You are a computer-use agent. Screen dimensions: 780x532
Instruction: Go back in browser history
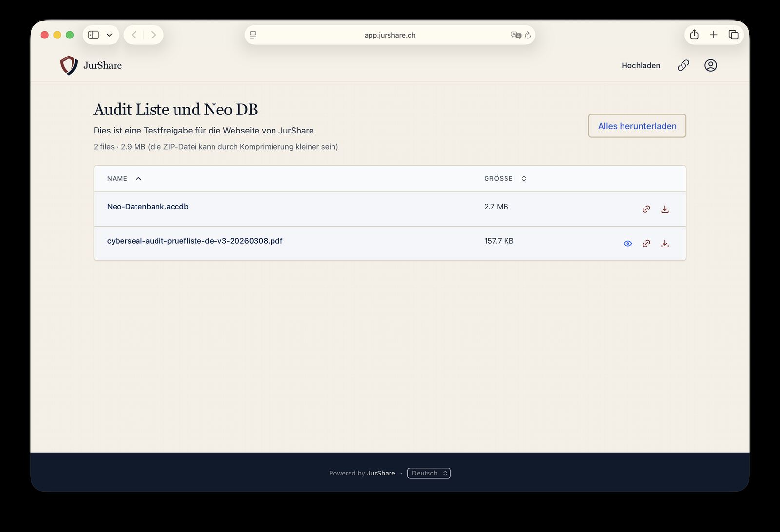click(x=134, y=35)
